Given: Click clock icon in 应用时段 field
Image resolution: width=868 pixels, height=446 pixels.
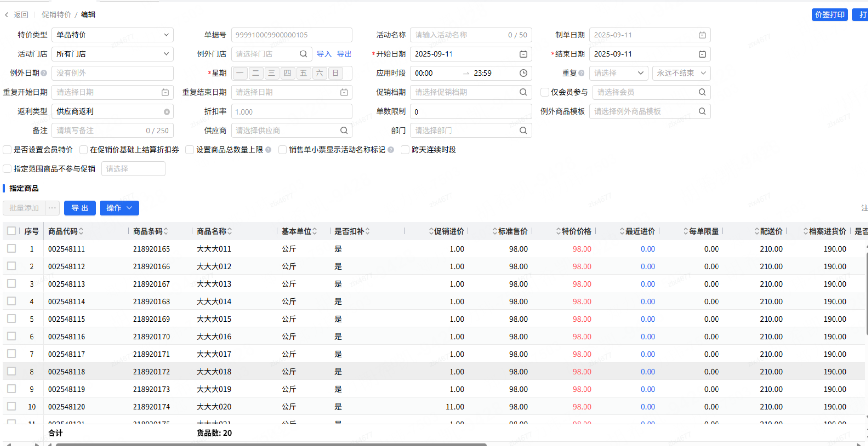Looking at the screenshot, I should coord(523,73).
